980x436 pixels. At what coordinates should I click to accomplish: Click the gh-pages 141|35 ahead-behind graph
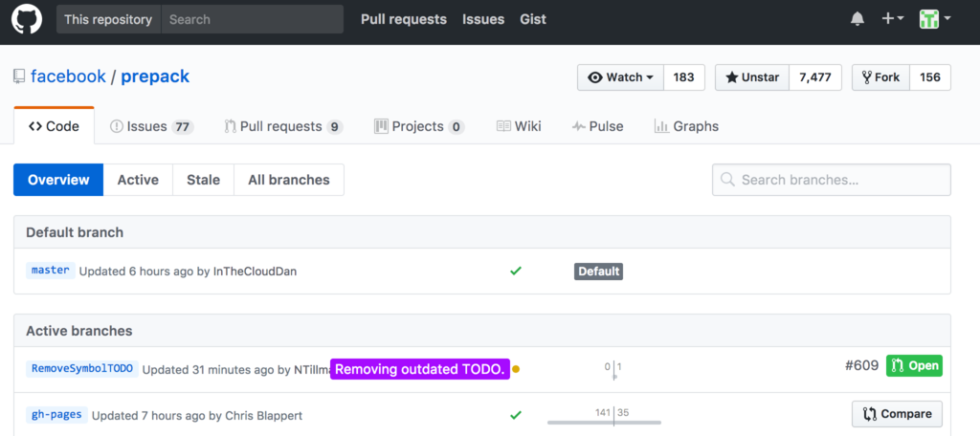pyautogui.click(x=605, y=417)
